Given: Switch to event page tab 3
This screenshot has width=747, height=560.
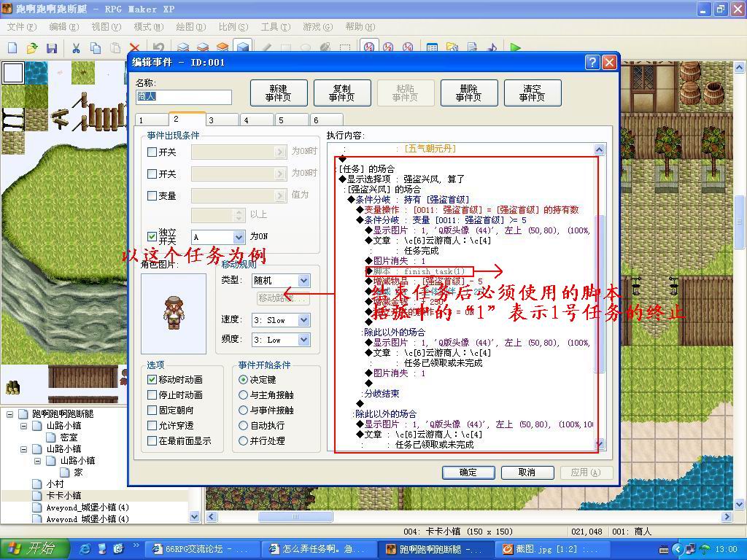Looking at the screenshot, I should (222, 120).
